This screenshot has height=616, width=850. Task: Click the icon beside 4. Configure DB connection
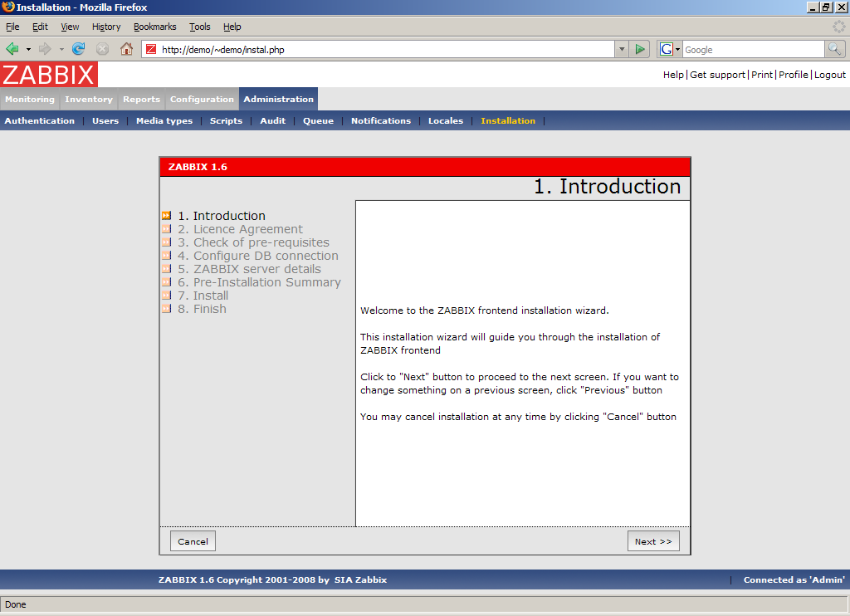point(166,256)
